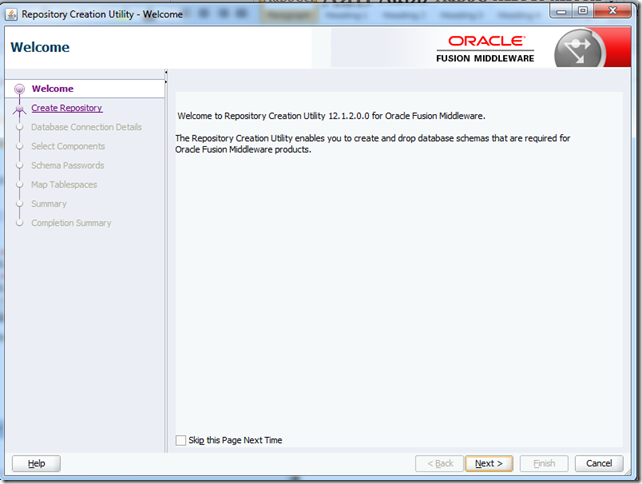Image resolution: width=642 pixels, height=484 pixels.
Task: Select the Database Connection Details step
Action: click(x=86, y=127)
